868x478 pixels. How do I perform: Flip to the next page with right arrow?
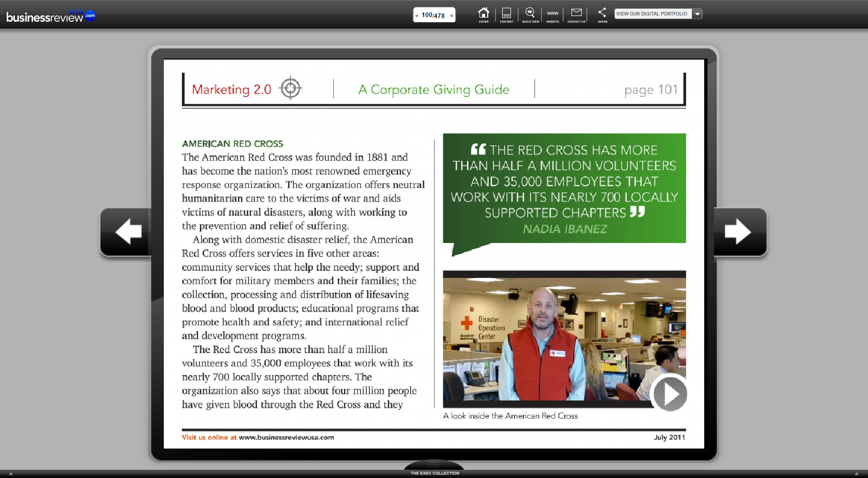point(738,232)
